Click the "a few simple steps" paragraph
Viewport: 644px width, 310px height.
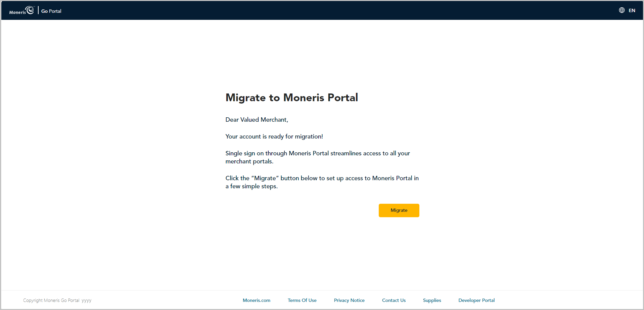point(322,182)
